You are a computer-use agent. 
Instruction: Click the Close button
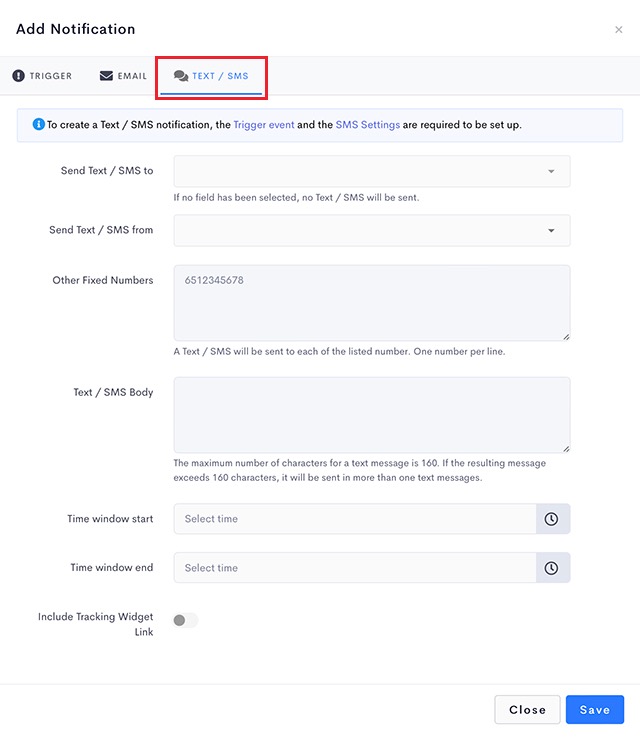(x=527, y=710)
